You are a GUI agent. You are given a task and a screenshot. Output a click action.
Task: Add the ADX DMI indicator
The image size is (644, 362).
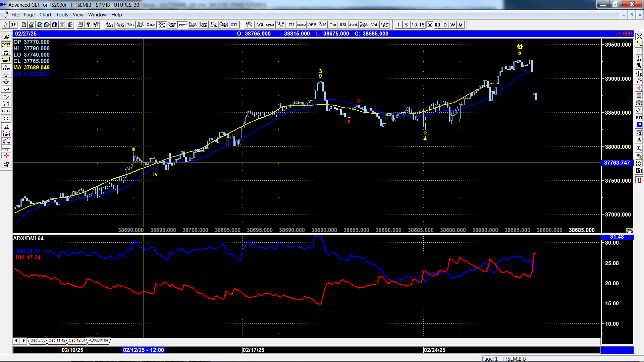tap(249, 25)
